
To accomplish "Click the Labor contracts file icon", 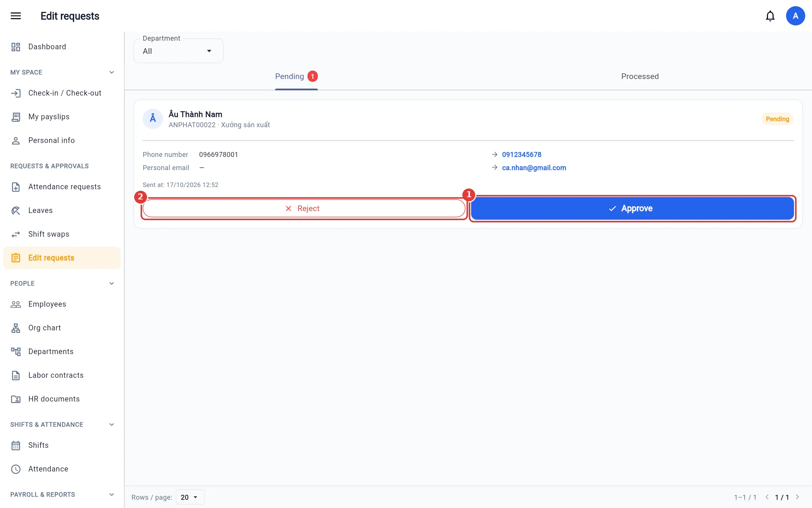I will (16, 375).
